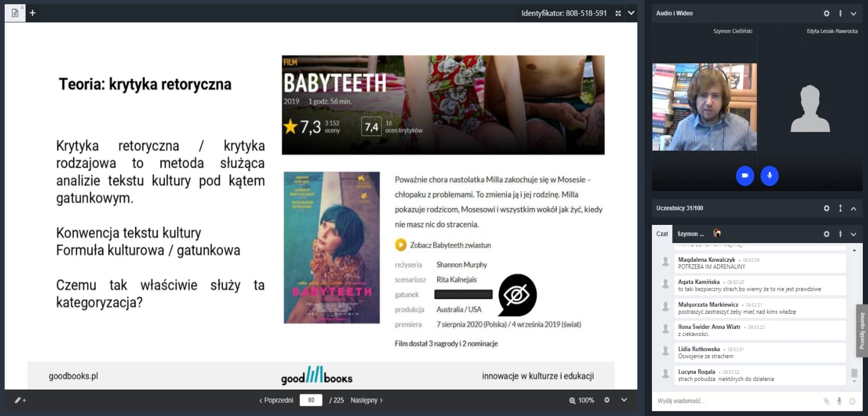Click Agata Kamińska's chat message
The height and width of the screenshot is (416, 868).
click(760, 286)
